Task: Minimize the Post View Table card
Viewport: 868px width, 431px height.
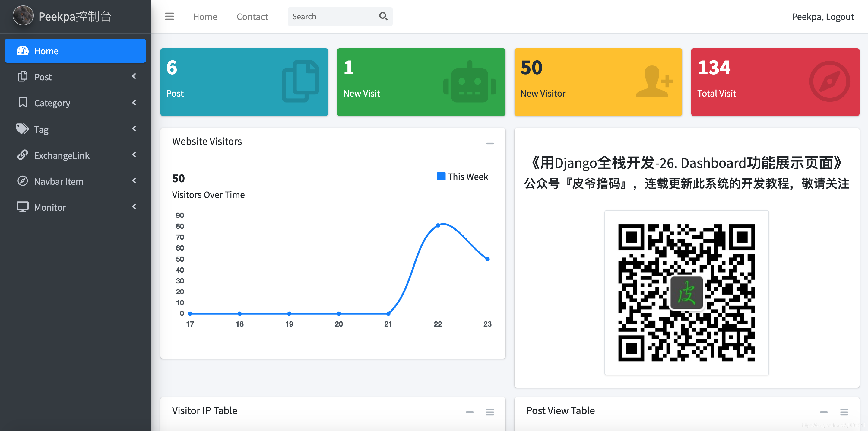Action: 824,412
